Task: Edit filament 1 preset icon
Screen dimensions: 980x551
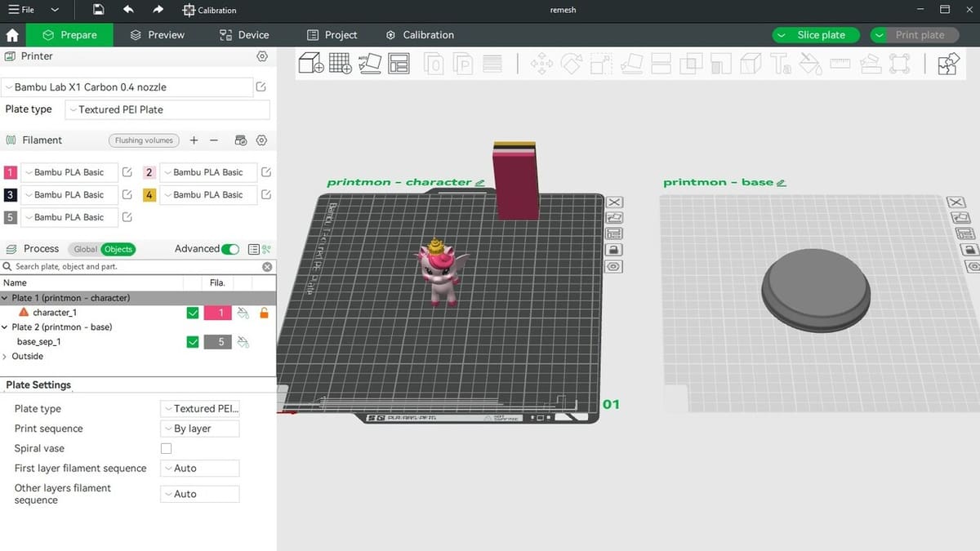Action: click(x=127, y=172)
